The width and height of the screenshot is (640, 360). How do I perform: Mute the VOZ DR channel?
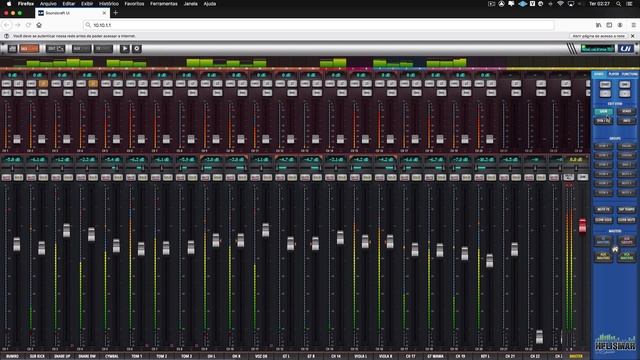click(255, 177)
